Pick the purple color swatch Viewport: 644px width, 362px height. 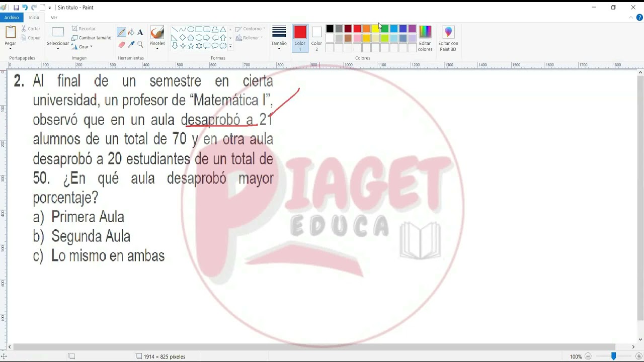(412, 29)
